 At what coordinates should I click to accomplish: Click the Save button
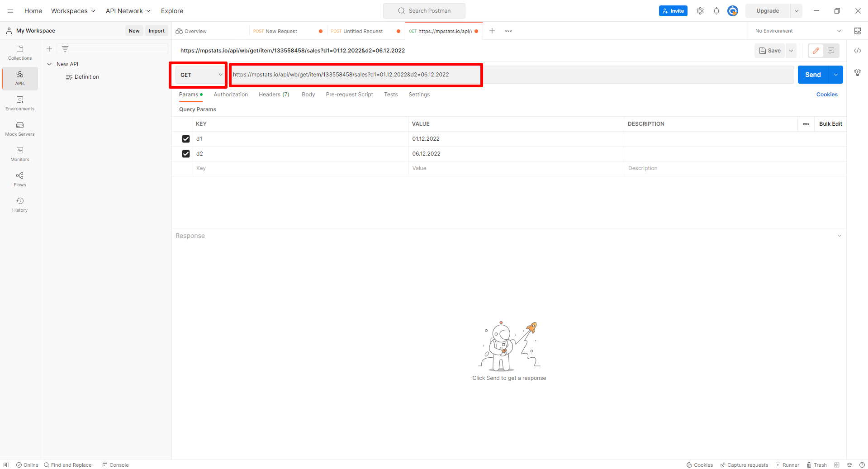click(x=770, y=51)
